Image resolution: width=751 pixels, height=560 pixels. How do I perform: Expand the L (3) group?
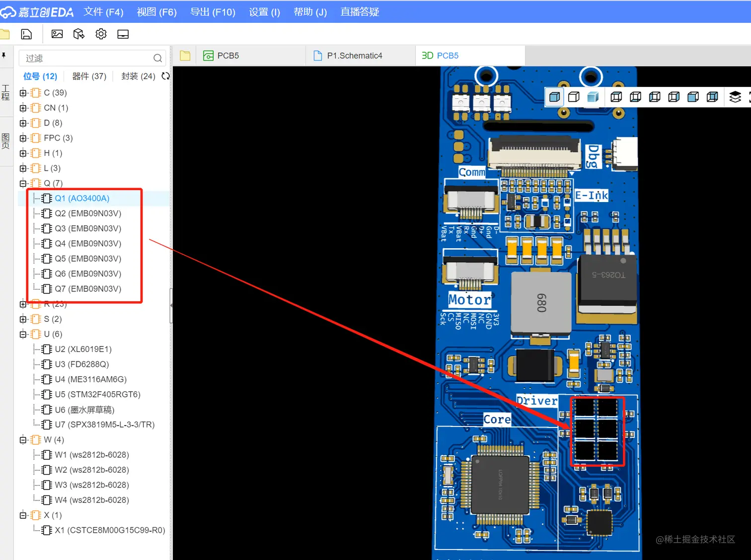pyautogui.click(x=23, y=168)
